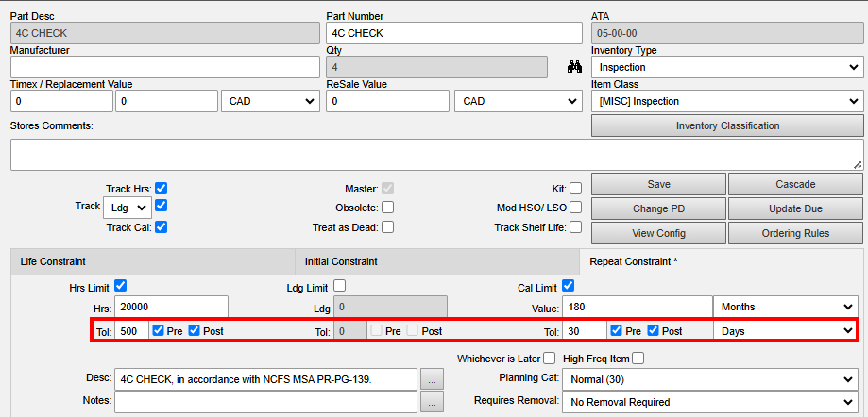This screenshot has width=868, height=417.
Task: Click the ellipsis button beside Notes field
Action: [431, 402]
